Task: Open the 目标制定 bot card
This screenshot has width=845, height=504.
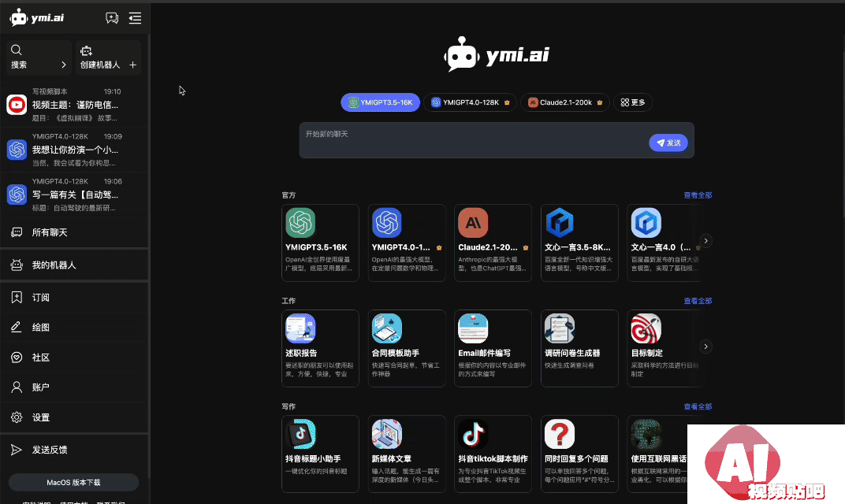Action: click(x=665, y=348)
